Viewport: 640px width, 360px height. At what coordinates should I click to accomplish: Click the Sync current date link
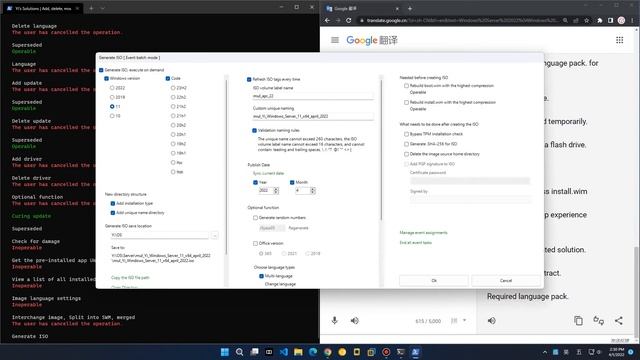click(268, 173)
